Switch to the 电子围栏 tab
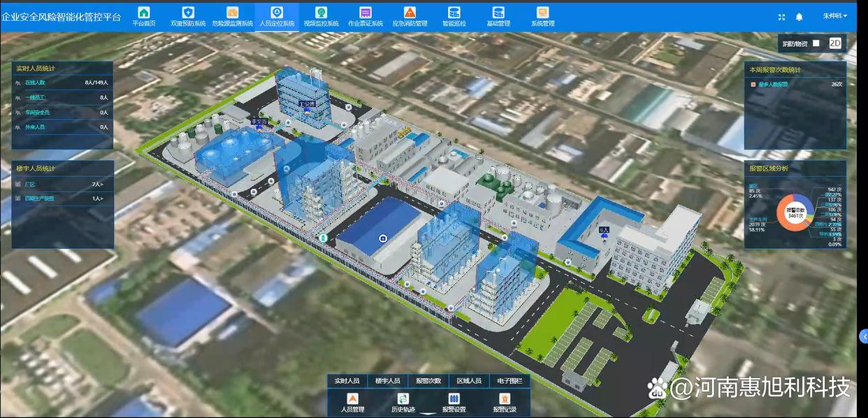Image resolution: width=868 pixels, height=418 pixels. coord(509,381)
